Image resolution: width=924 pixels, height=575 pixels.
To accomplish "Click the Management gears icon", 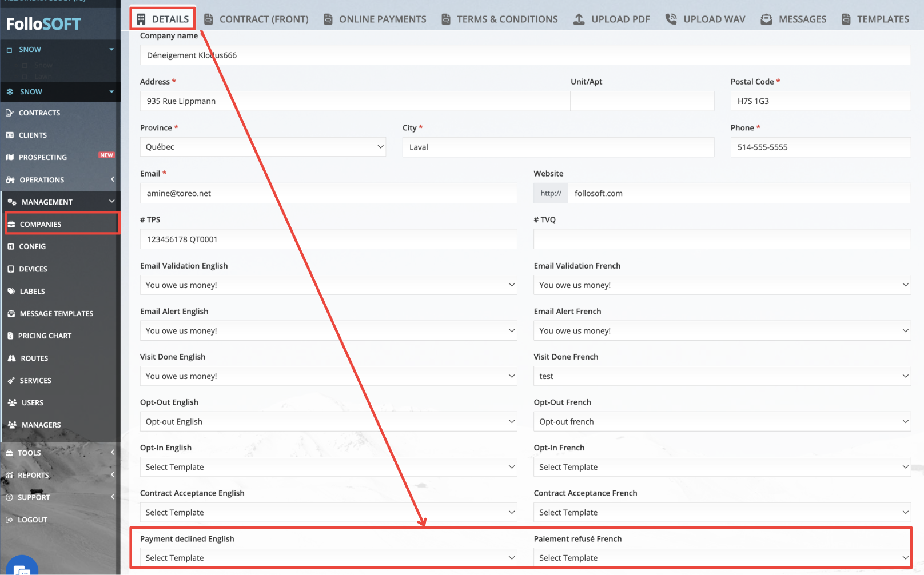I will 12,202.
